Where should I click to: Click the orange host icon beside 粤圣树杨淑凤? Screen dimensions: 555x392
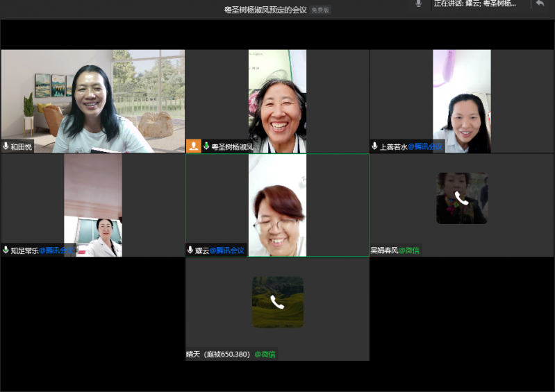(x=194, y=146)
